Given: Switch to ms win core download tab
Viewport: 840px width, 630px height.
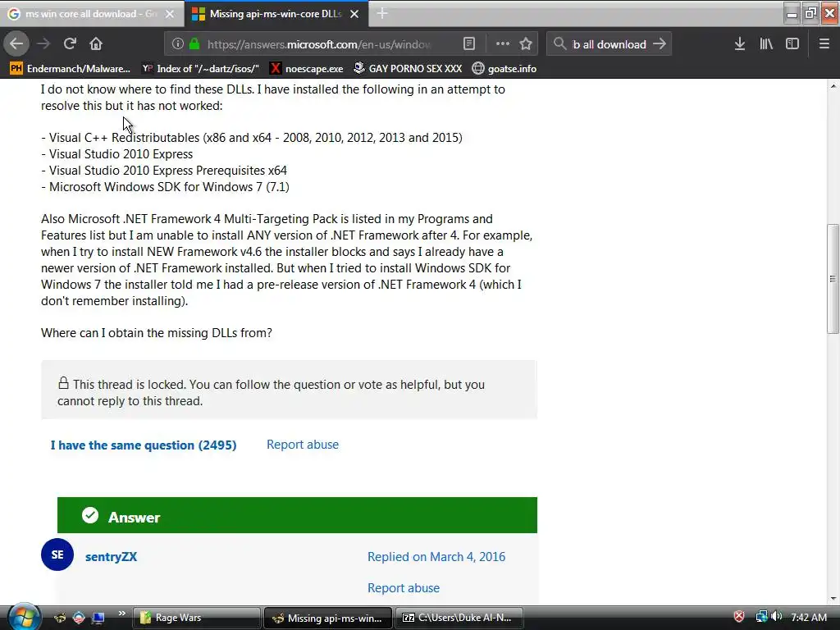Looking at the screenshot, I should point(92,14).
